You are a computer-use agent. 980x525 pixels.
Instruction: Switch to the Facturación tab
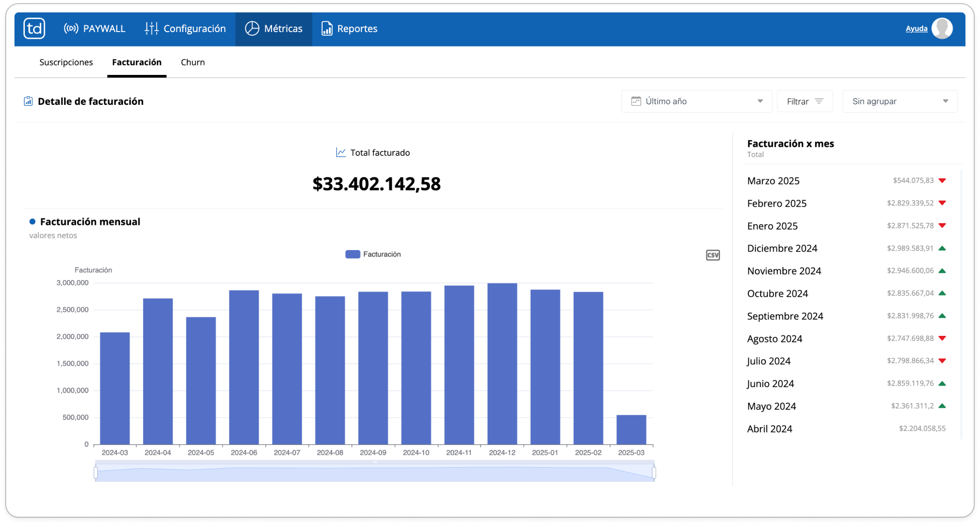pyautogui.click(x=137, y=62)
